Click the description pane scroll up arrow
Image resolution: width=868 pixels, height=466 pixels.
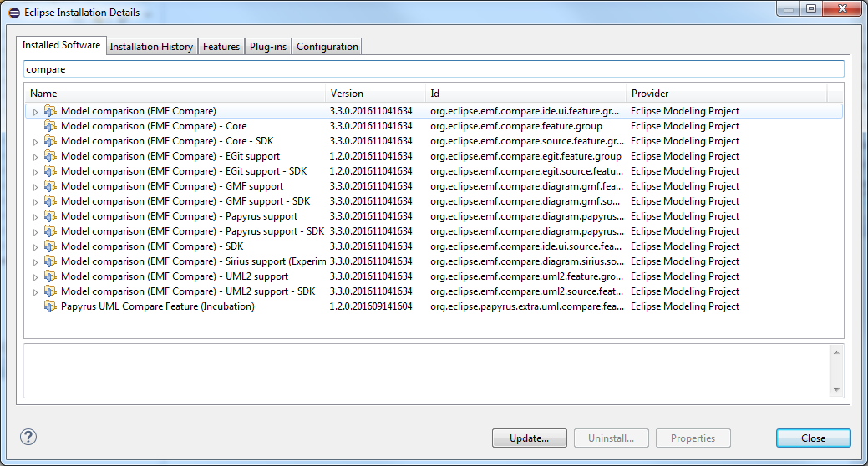(x=836, y=352)
